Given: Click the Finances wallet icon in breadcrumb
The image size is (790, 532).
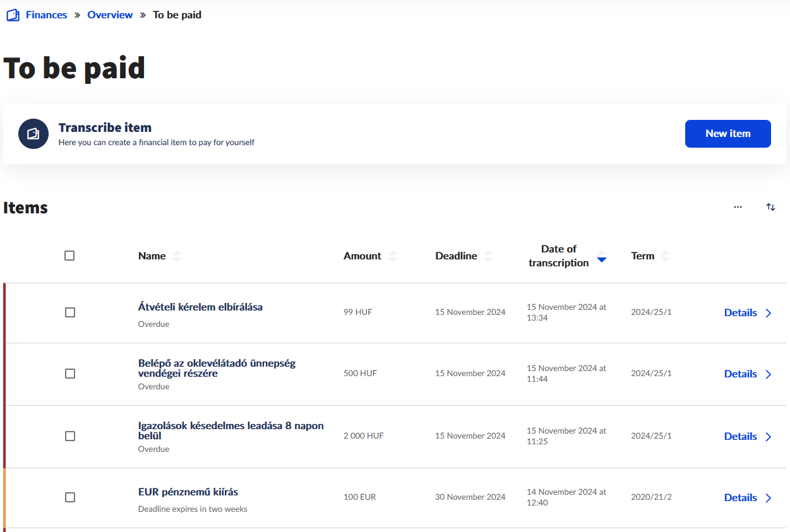Looking at the screenshot, I should click(13, 15).
